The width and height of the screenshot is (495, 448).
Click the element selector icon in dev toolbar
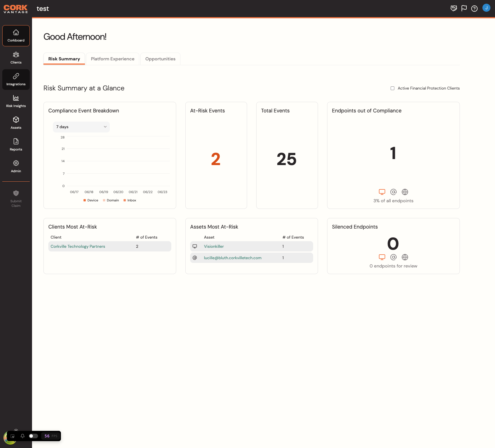(x=13, y=436)
